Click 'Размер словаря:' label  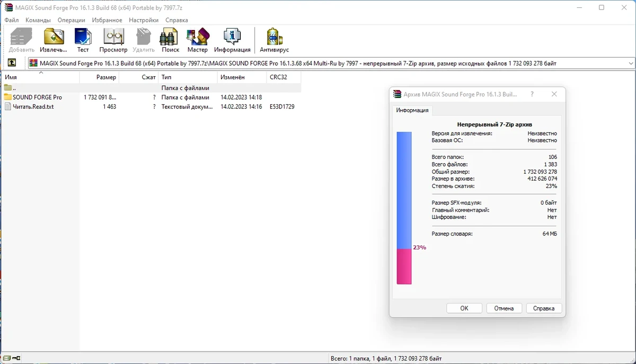click(x=452, y=234)
